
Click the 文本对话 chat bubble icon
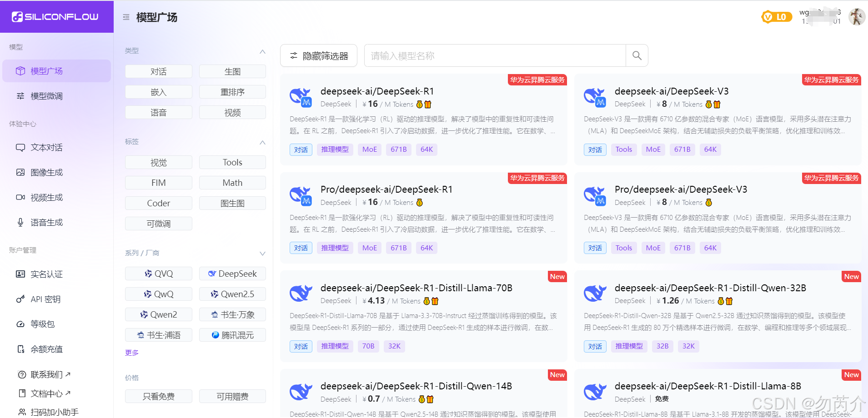click(20, 148)
